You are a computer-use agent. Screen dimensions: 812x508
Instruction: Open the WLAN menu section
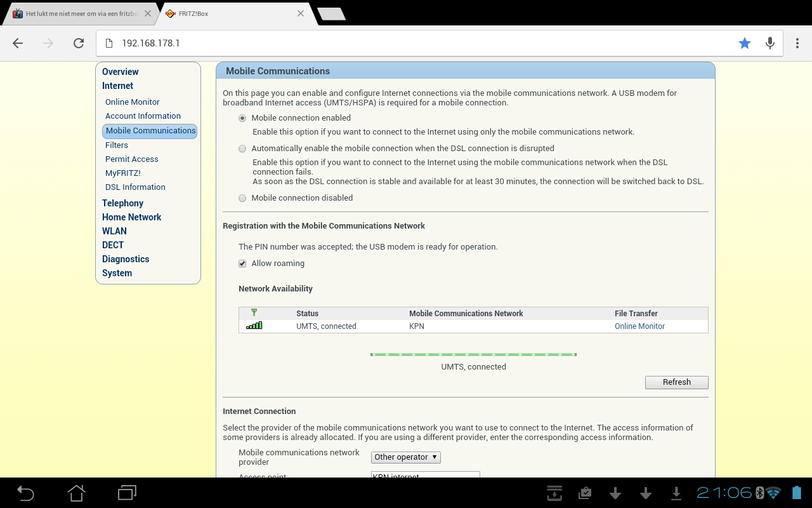114,231
